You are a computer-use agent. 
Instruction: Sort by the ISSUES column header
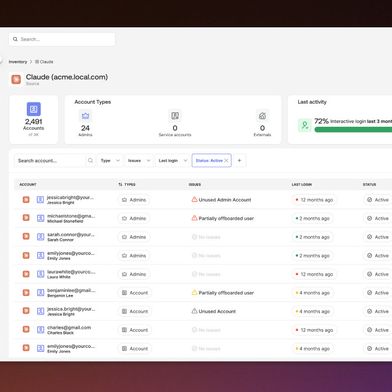[195, 184]
